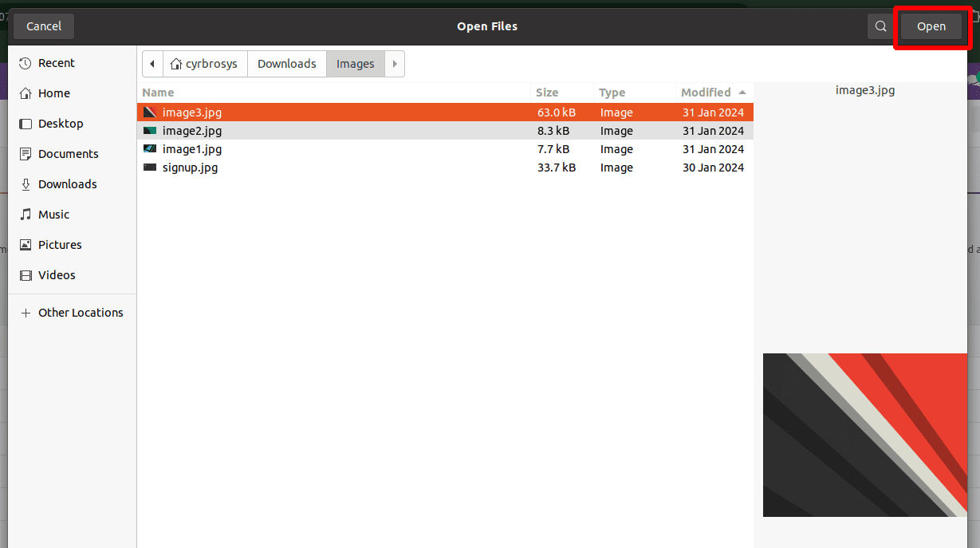Click the Home house icon in sidebar

26,93
